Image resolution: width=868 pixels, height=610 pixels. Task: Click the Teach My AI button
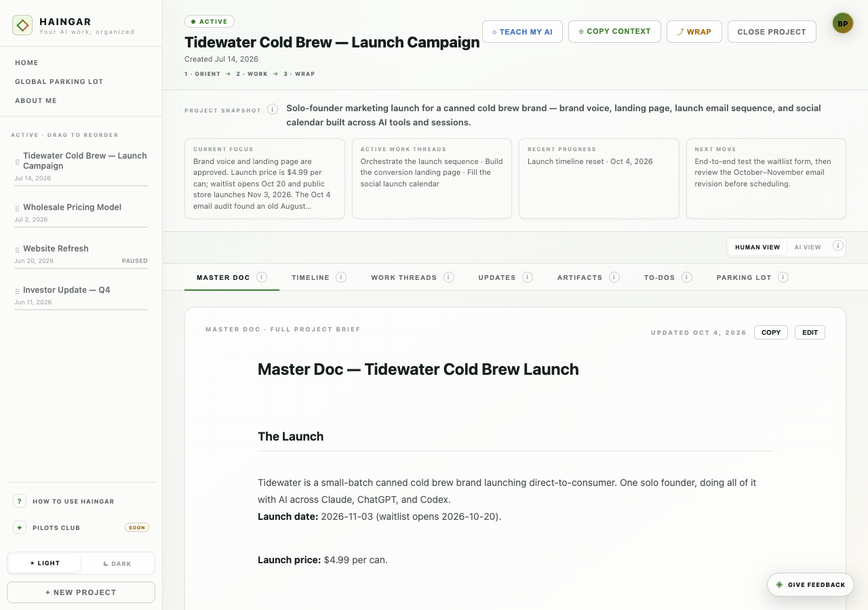[x=522, y=32]
